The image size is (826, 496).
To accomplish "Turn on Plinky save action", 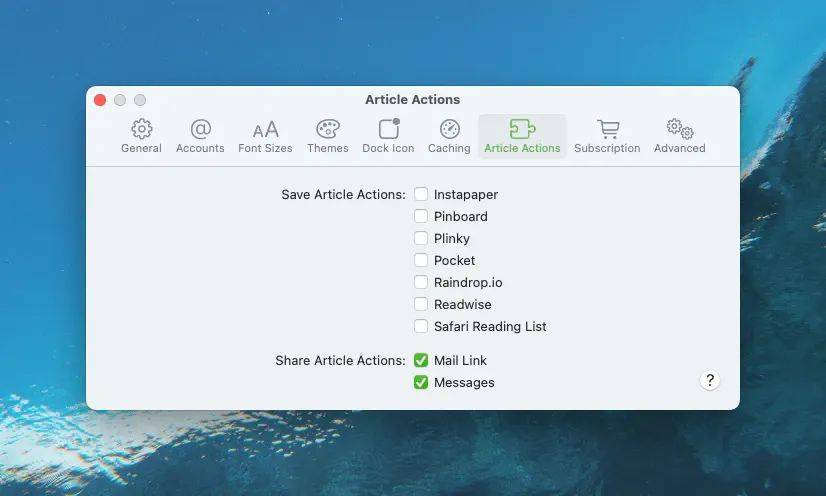I will [x=422, y=239].
